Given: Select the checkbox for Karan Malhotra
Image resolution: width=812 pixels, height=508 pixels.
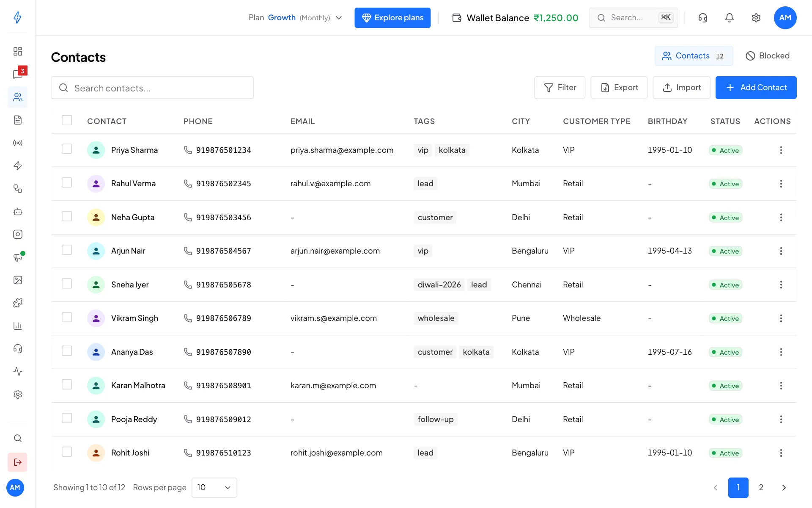Looking at the screenshot, I should pyautogui.click(x=67, y=384).
